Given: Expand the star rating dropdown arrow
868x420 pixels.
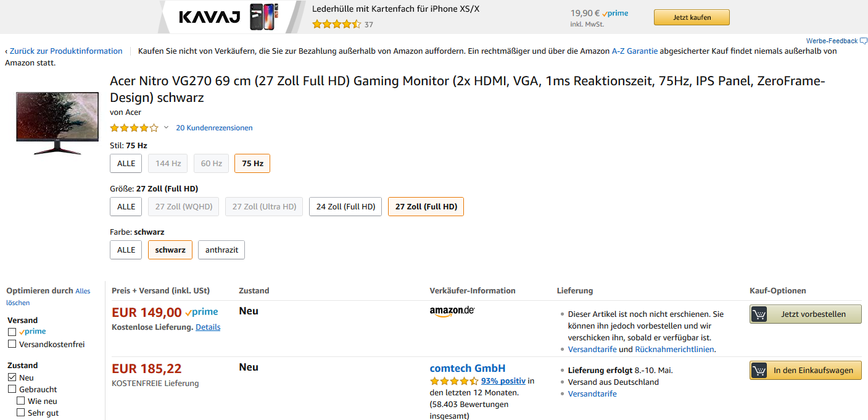Looking at the screenshot, I should (x=166, y=128).
